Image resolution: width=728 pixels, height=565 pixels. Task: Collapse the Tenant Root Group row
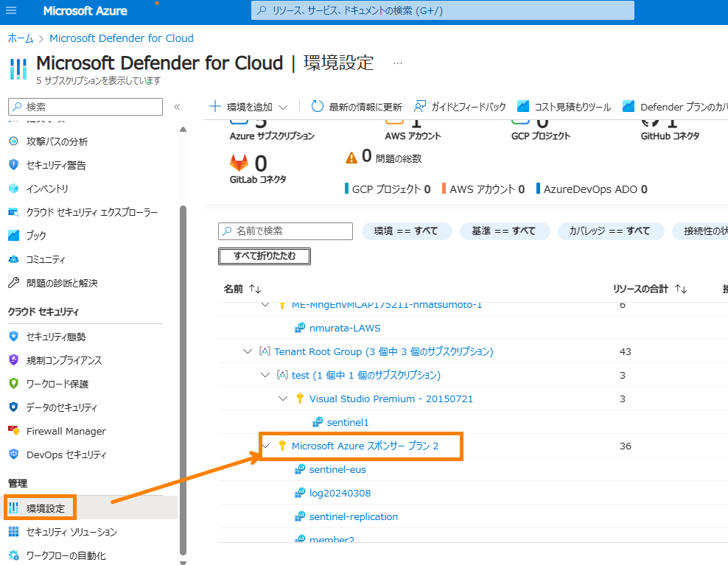coord(248,351)
